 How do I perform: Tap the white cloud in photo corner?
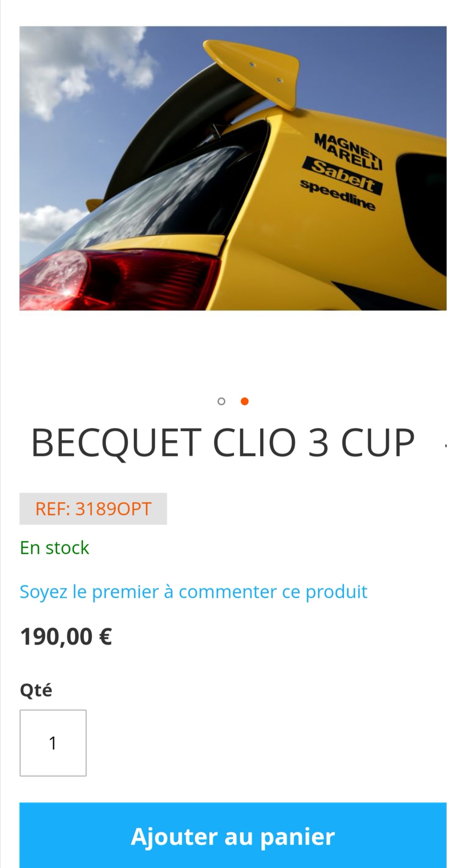point(82,65)
